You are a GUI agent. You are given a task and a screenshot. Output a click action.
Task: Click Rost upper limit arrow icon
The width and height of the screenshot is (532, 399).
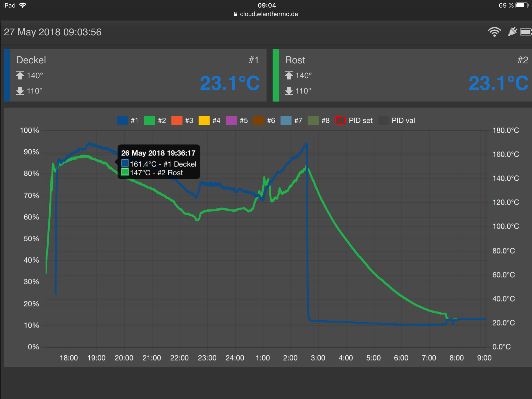[x=289, y=76]
